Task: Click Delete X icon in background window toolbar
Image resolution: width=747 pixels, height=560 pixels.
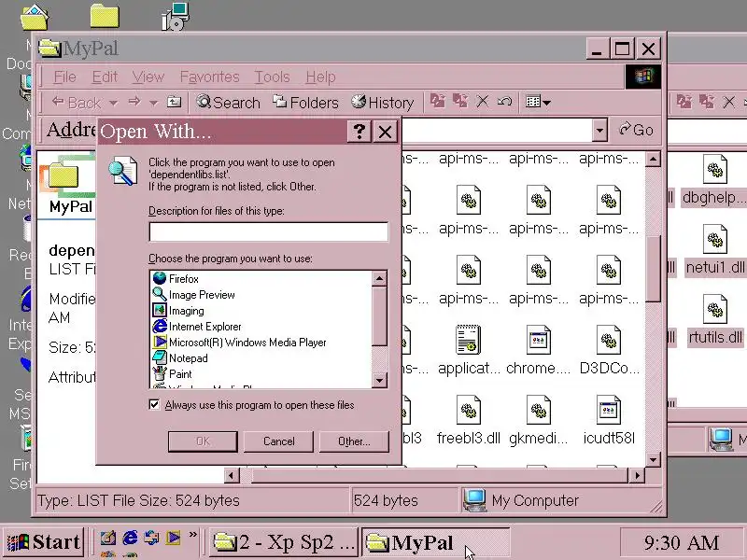Action: click(x=728, y=102)
